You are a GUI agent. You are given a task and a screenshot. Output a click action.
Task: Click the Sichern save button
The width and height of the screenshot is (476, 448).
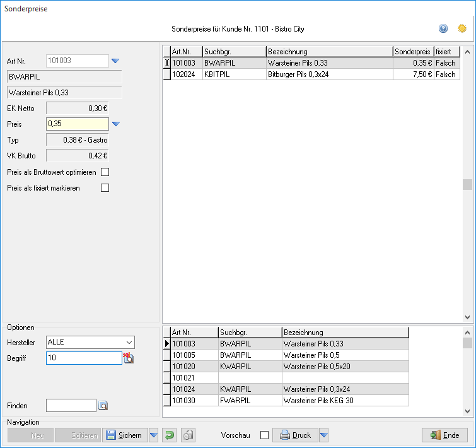pyautogui.click(x=125, y=435)
